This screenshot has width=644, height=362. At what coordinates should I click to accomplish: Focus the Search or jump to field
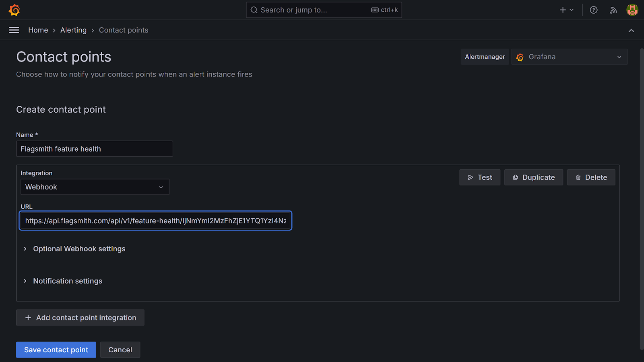[324, 10]
